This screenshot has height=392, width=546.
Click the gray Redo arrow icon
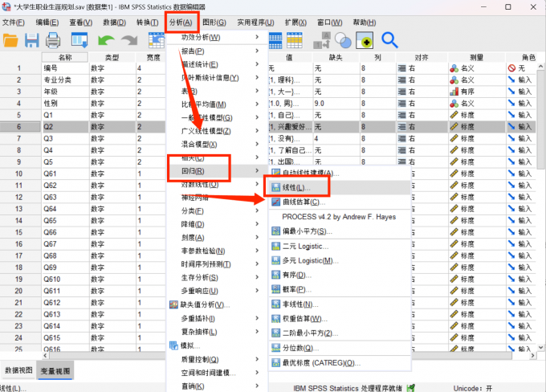pos(129,40)
